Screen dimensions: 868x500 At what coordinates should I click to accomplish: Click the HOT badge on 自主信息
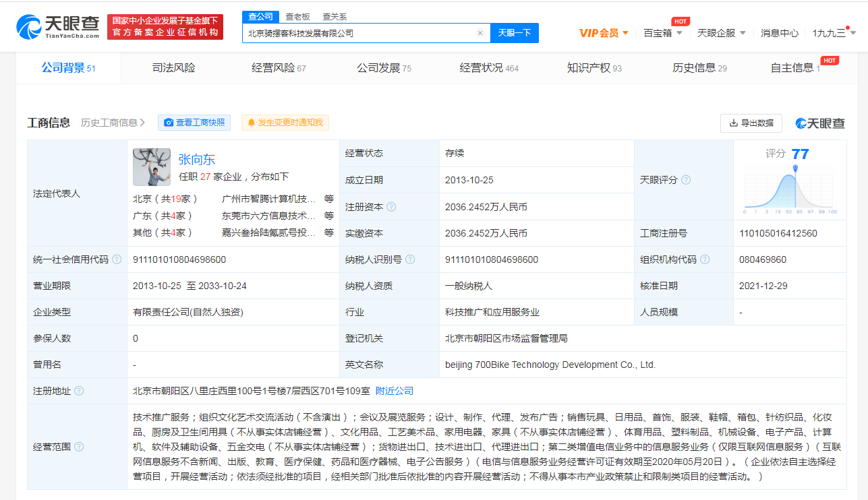coord(830,61)
